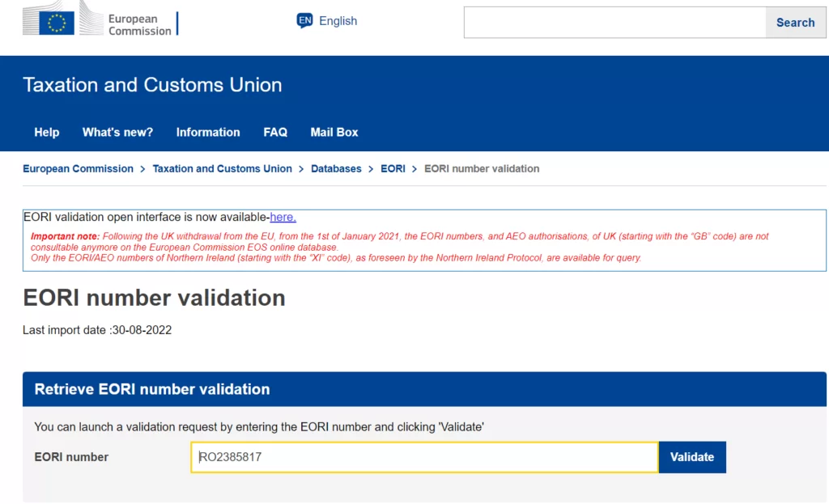
Task: Click the EORI number validation breadcrumb
Action: click(482, 169)
